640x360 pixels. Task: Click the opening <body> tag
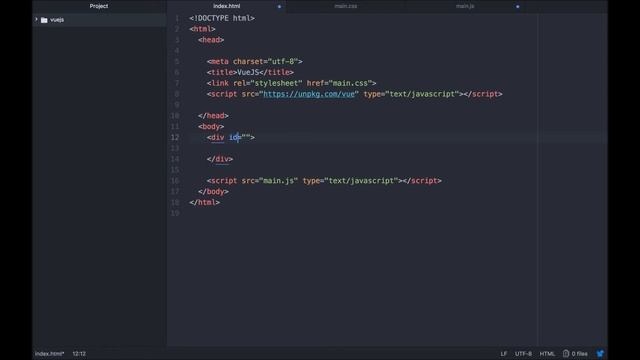click(211, 127)
